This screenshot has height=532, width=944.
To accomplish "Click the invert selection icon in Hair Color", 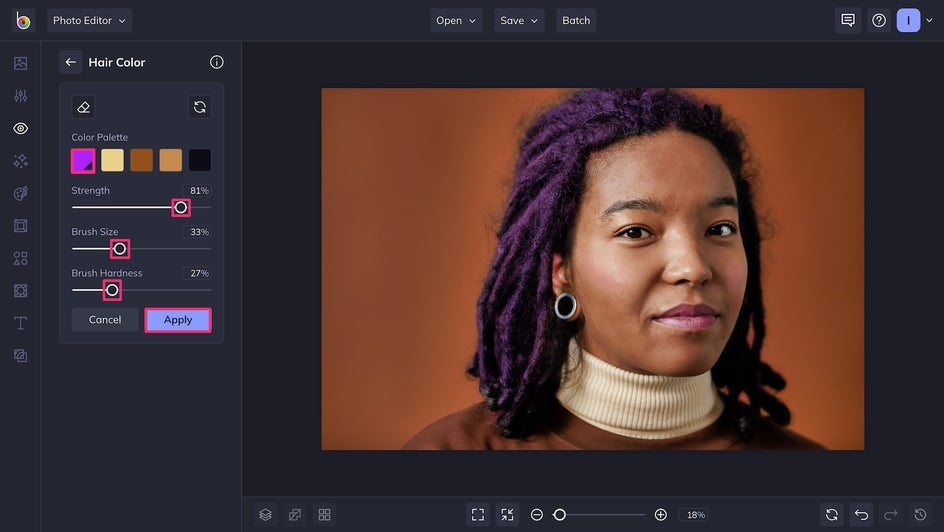I will click(x=200, y=107).
